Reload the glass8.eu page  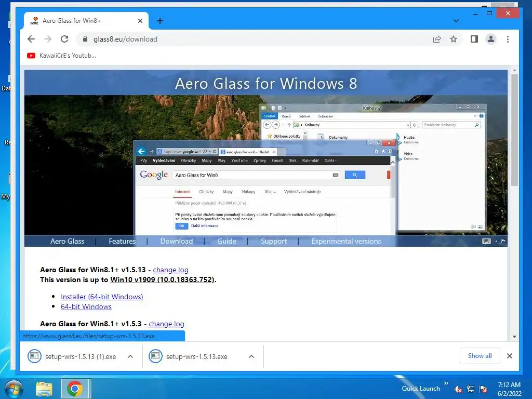[64, 39]
